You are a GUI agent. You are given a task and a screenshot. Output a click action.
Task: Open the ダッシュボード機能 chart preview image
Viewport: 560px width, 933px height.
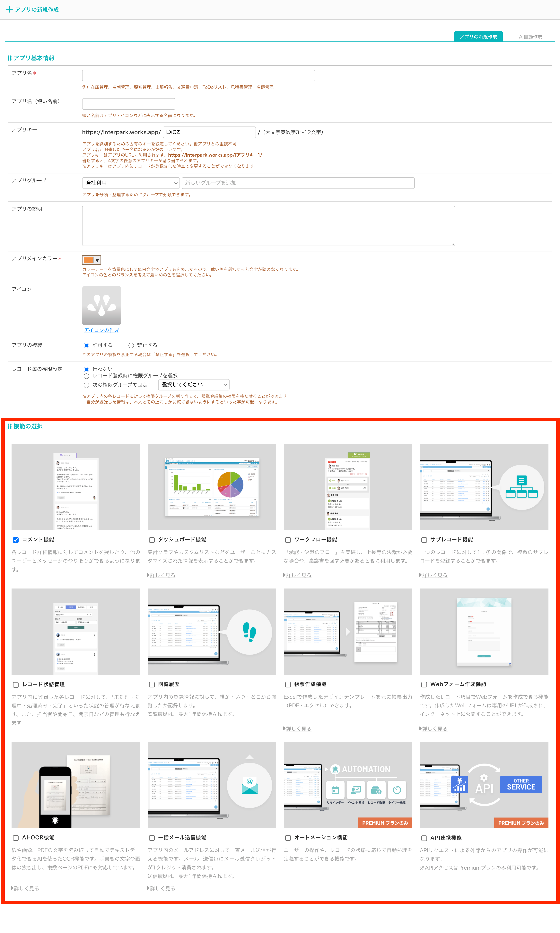[212, 487]
